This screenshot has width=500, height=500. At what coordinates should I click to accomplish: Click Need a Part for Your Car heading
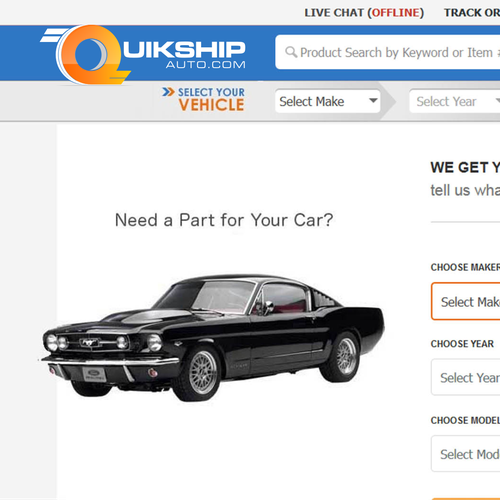click(224, 220)
